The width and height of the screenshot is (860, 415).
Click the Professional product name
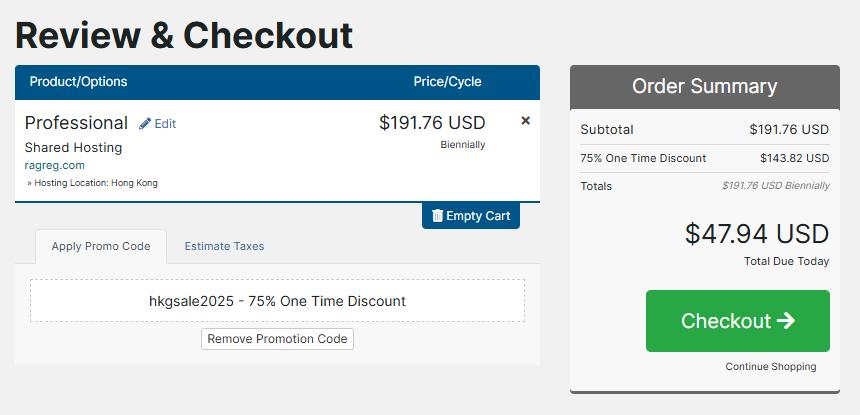point(76,123)
